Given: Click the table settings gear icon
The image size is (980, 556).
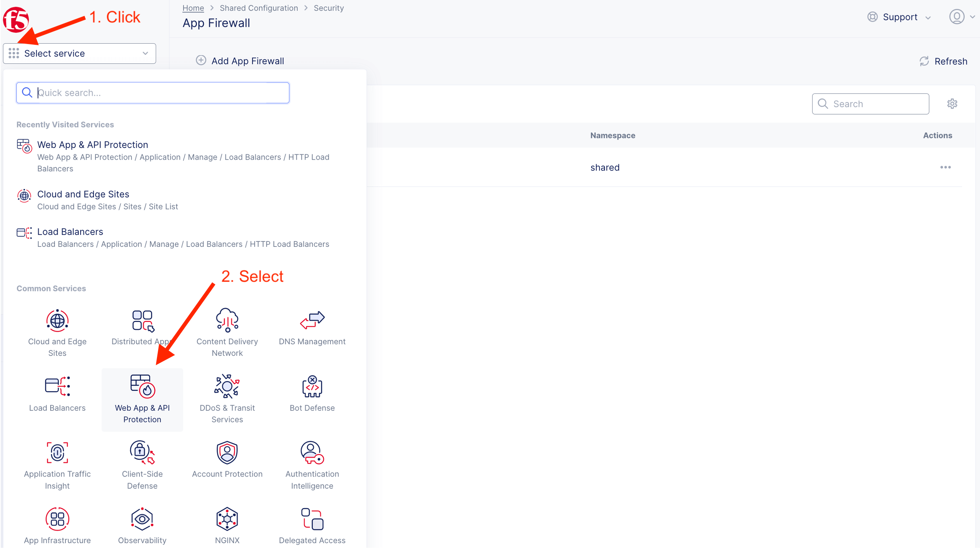Looking at the screenshot, I should 952,104.
